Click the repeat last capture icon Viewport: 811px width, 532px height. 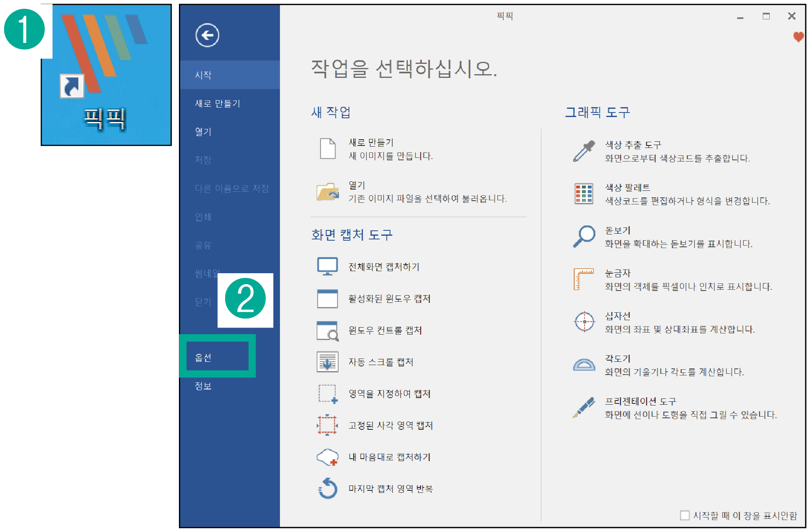(328, 488)
